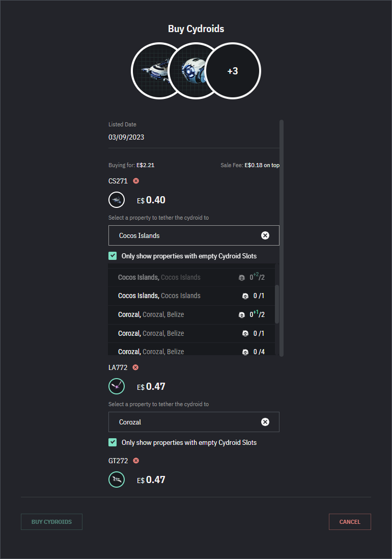
Task: Uncheck empty slots filter under Corozal field
Action: click(113, 442)
